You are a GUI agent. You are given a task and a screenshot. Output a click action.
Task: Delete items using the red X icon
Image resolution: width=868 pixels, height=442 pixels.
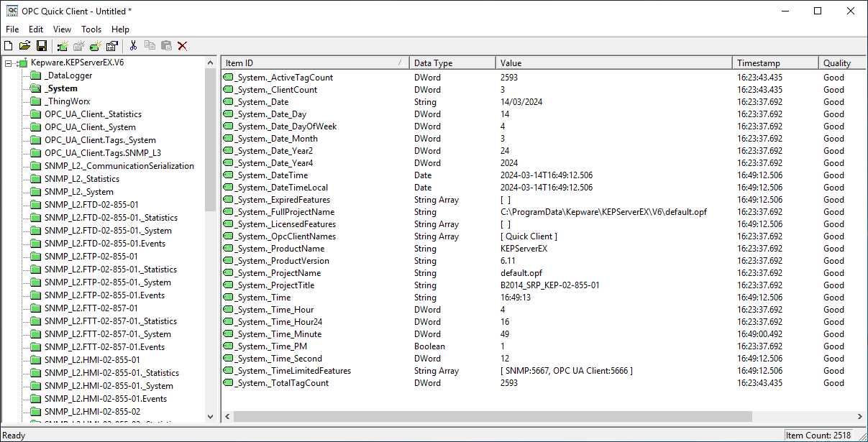(x=182, y=45)
